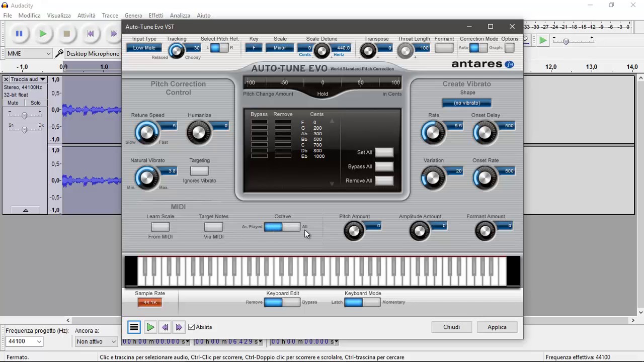
Task: Click the Formant Amount knob
Action: (485, 231)
